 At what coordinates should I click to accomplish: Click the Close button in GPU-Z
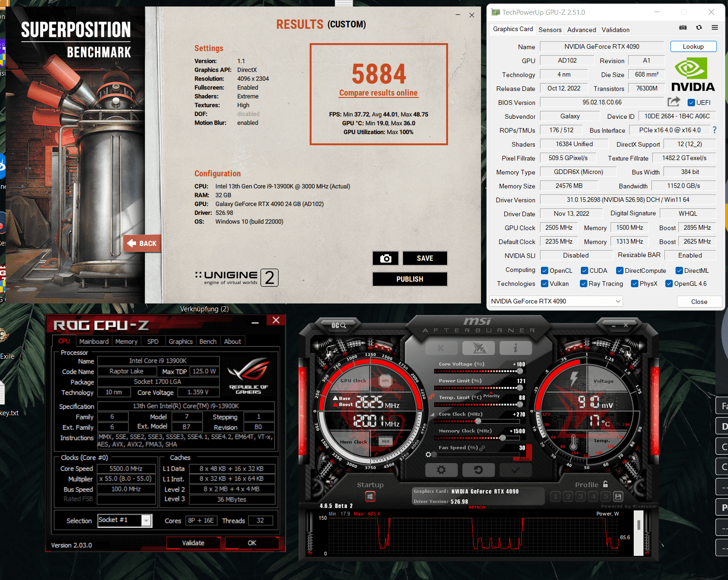[x=699, y=302]
